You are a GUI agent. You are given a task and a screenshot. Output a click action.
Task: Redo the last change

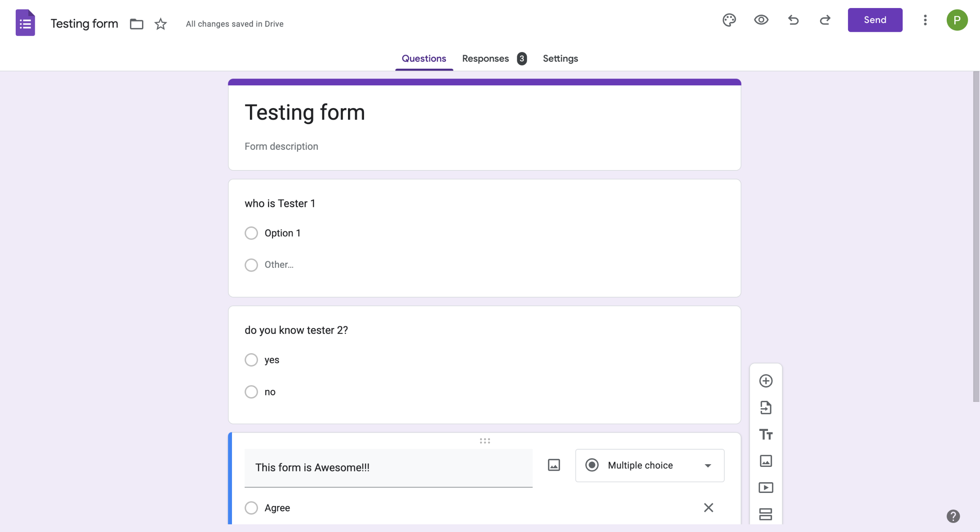pos(825,20)
